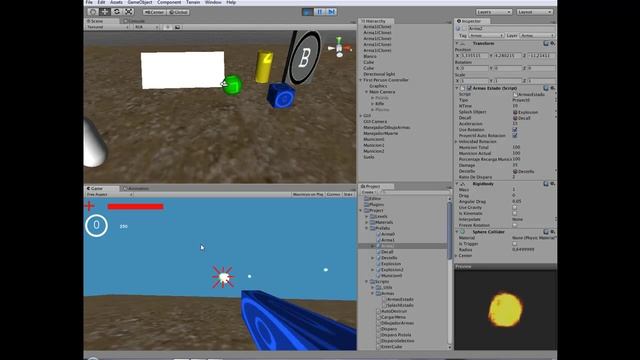Select the Scale tool in toolbar
640x360 pixels.
point(129,12)
